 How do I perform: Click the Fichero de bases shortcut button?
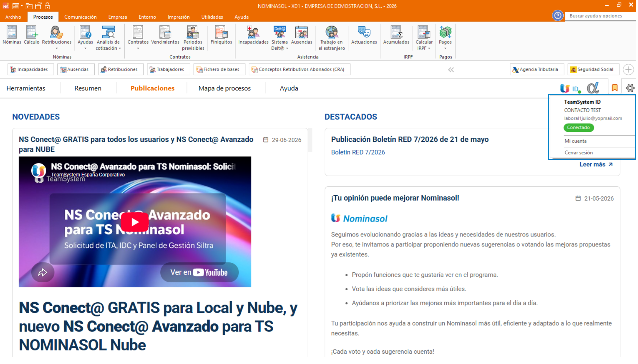pos(219,69)
